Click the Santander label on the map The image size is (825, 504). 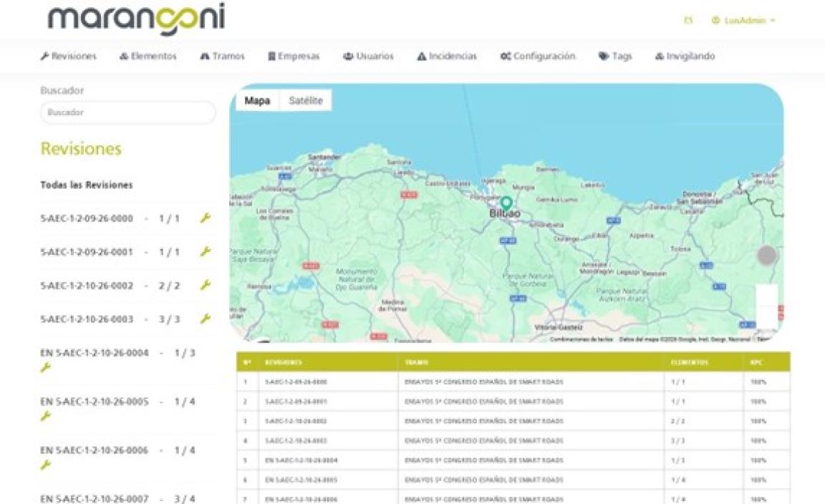(x=324, y=157)
